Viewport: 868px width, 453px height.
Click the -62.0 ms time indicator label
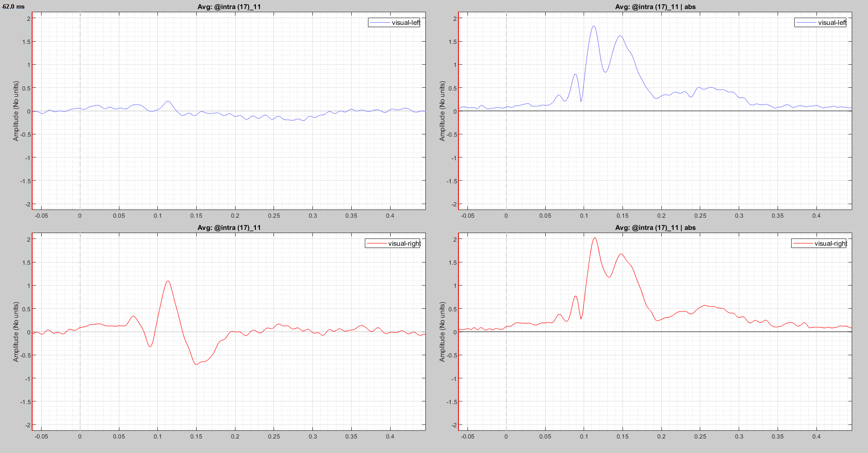tap(13, 7)
